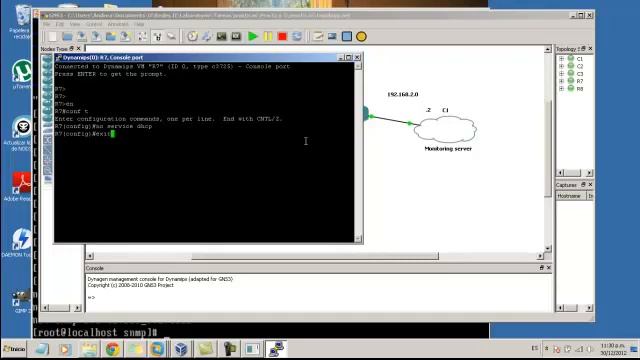Start all devices with the green play button
The width and height of the screenshot is (640, 360).
[x=253, y=37]
